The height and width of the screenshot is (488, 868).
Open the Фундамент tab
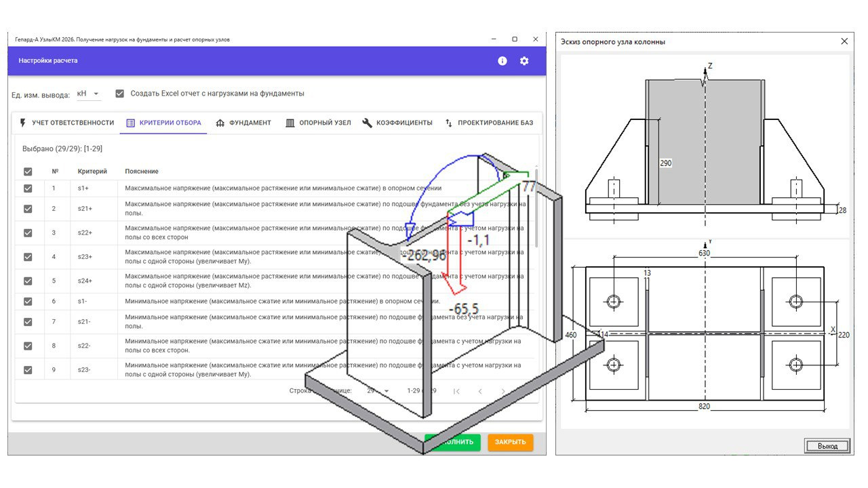tap(243, 123)
